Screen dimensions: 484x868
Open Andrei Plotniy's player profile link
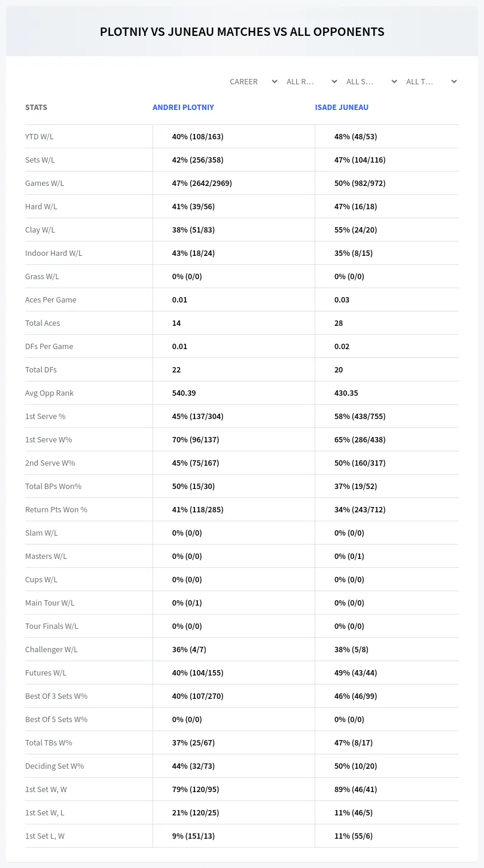click(183, 108)
